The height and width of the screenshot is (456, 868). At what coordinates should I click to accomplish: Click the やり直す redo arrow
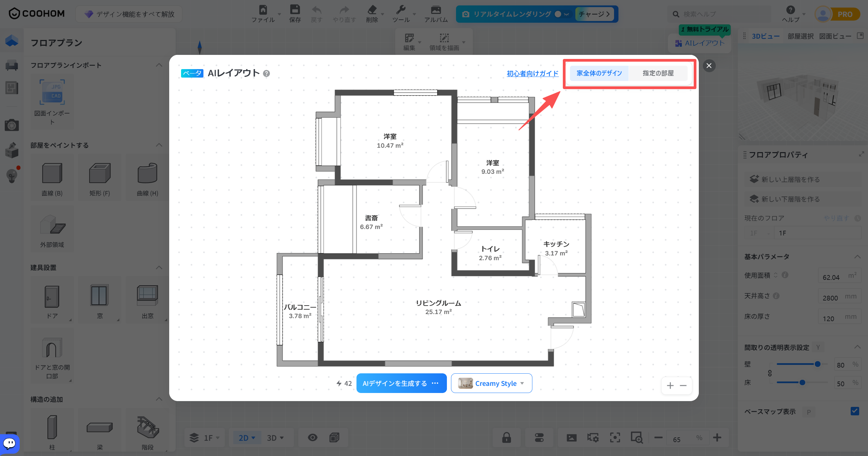(x=344, y=10)
